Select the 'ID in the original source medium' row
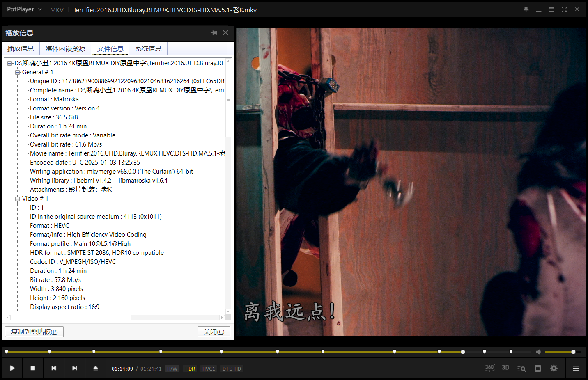The height and width of the screenshot is (380, 588). point(96,217)
